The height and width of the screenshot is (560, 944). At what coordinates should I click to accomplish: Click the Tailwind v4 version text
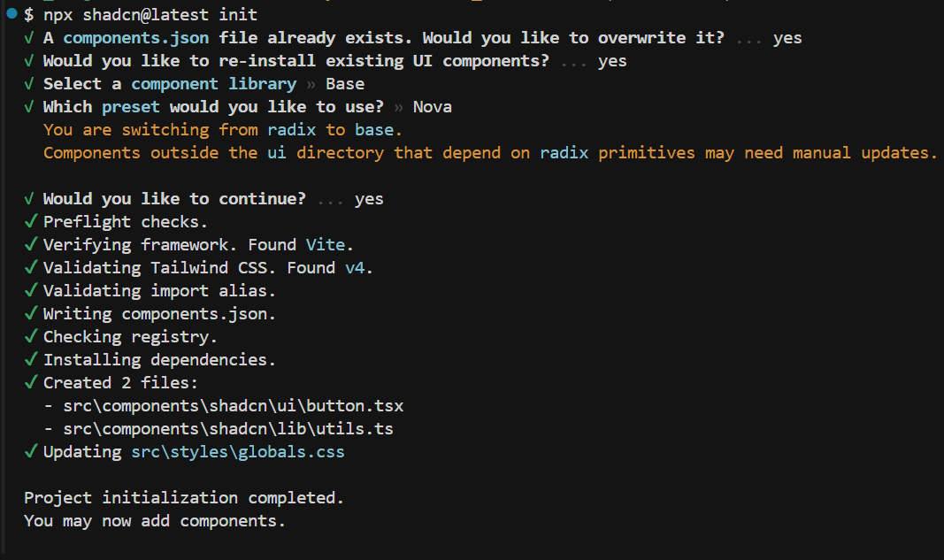click(x=359, y=267)
